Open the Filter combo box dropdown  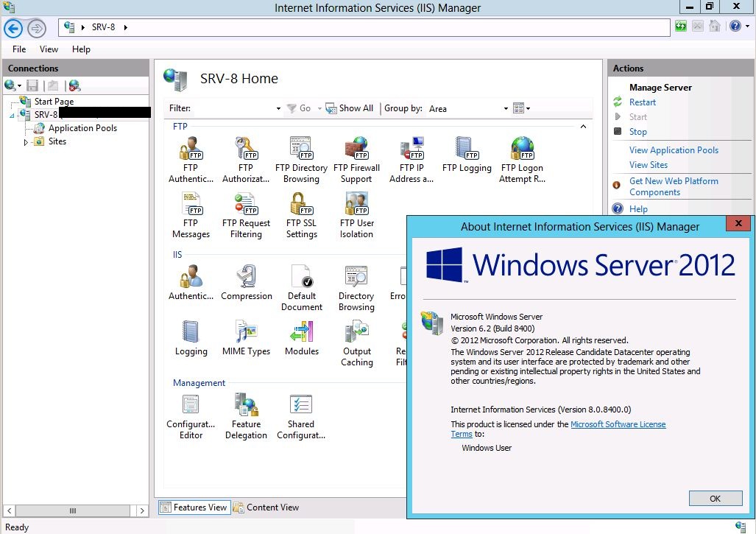(278, 109)
